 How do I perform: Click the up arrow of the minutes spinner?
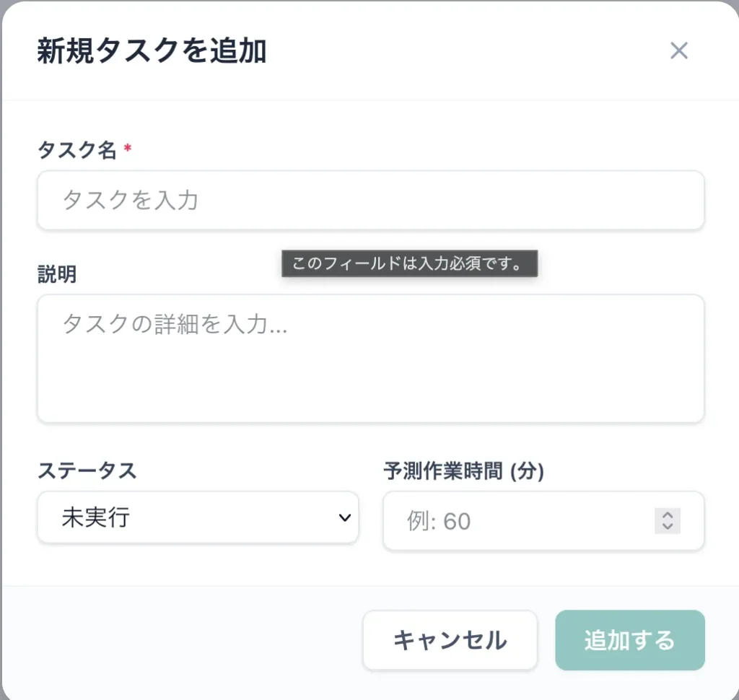668,515
